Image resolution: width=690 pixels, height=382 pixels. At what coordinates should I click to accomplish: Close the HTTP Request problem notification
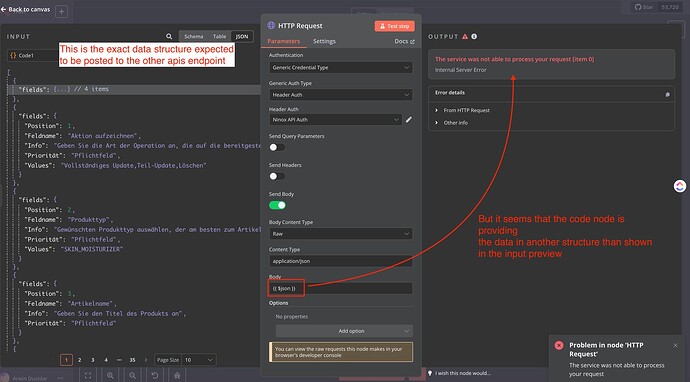[675, 345]
